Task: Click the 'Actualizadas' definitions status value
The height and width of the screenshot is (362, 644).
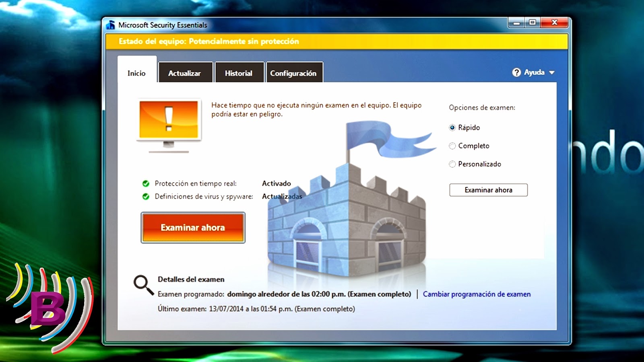Action: pos(282,196)
